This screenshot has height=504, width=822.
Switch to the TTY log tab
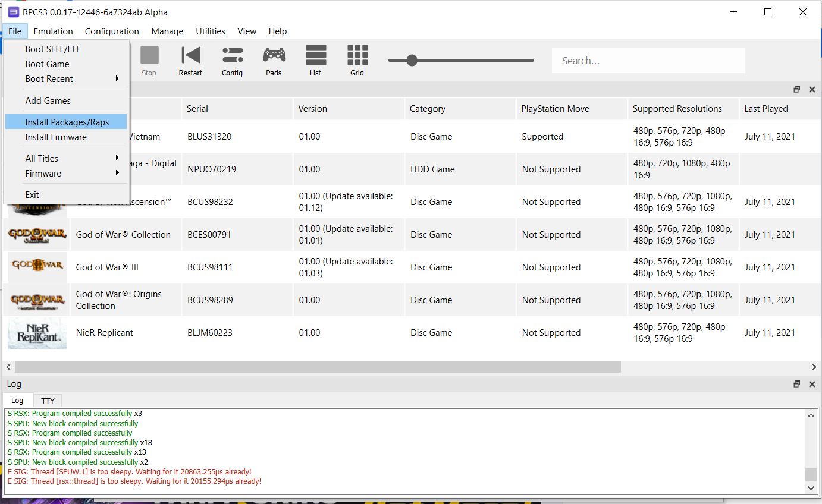(48, 401)
